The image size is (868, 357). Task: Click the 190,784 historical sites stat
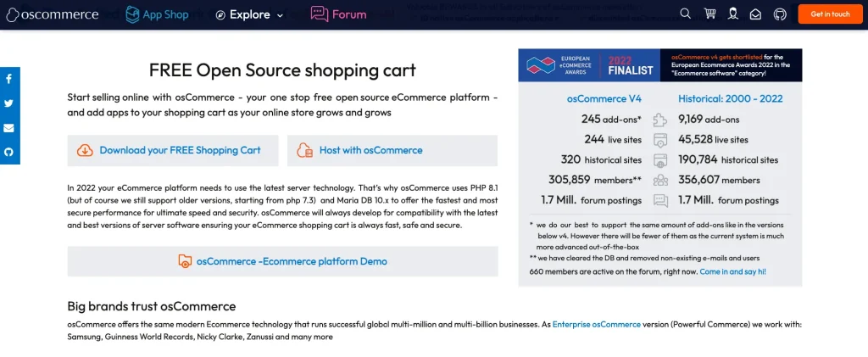coord(728,159)
